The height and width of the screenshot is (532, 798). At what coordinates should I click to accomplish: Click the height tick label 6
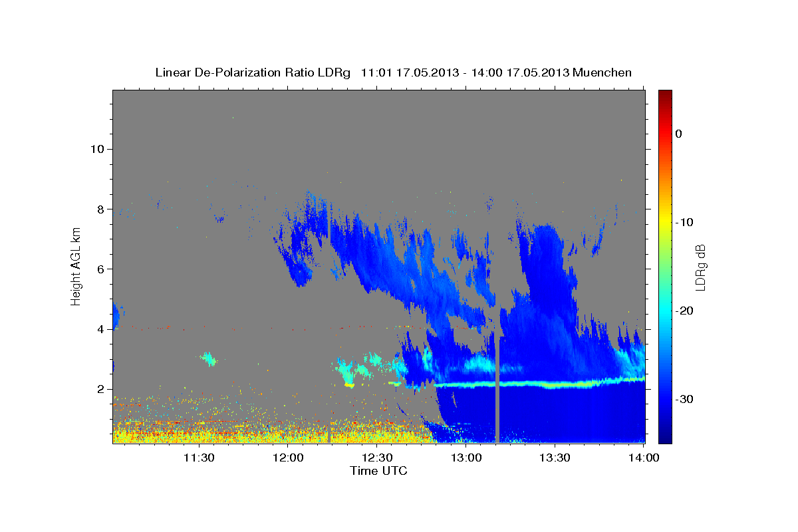[x=99, y=269]
